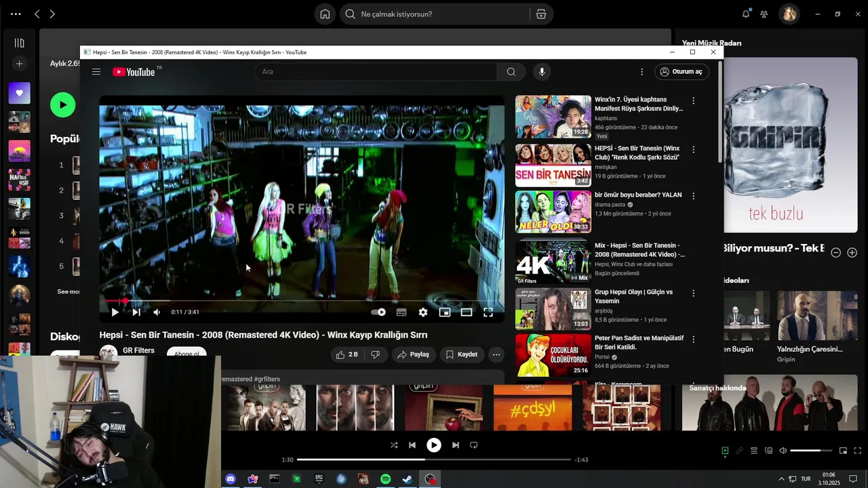The width and height of the screenshot is (868, 488).
Task: Open options for bir ömür boyu beraber video
Action: (x=693, y=196)
